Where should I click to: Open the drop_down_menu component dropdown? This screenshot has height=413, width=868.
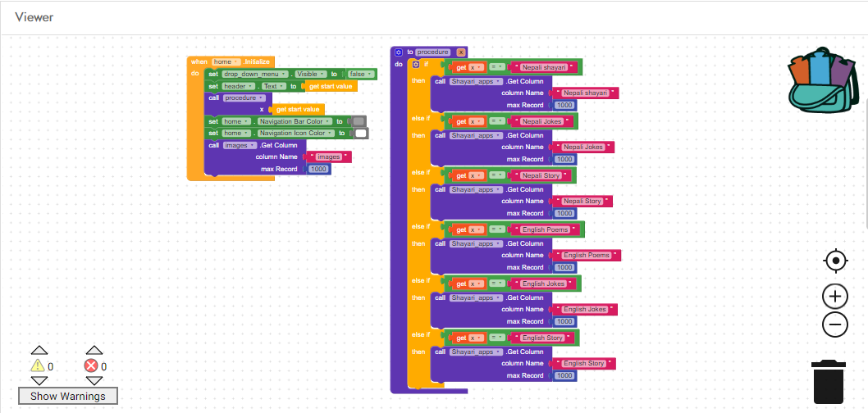click(x=256, y=74)
